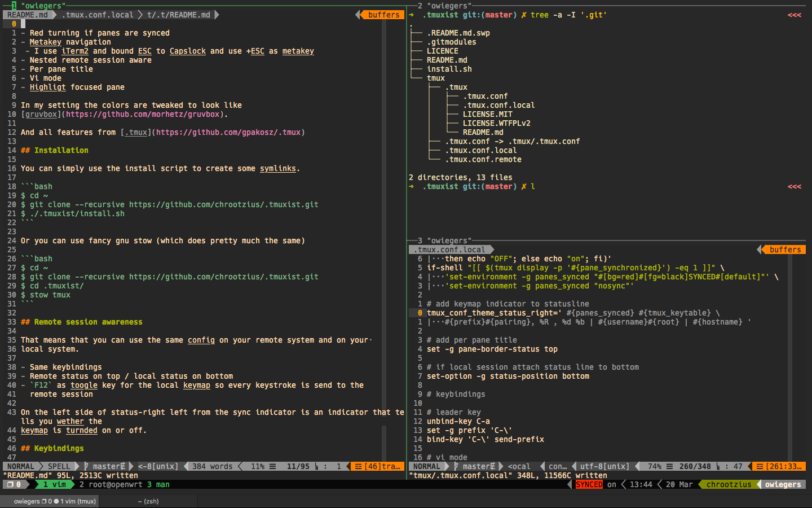
Task: Click the chrootzius username segment
Action: pos(729,484)
